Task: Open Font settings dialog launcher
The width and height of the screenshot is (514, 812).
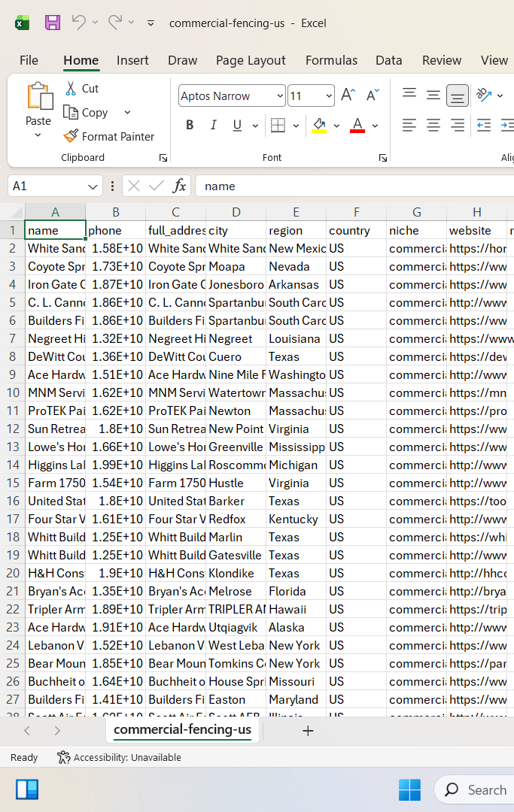Action: pos(383,158)
